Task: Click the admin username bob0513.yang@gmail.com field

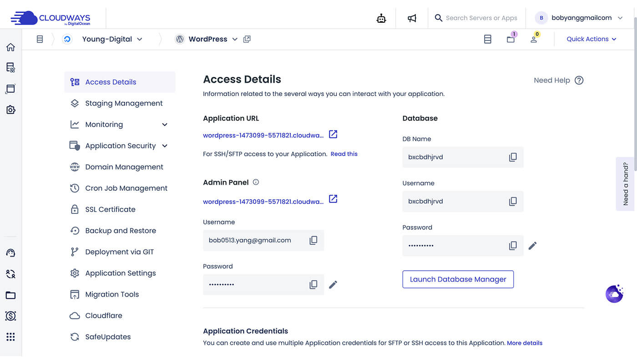Action: (x=263, y=240)
